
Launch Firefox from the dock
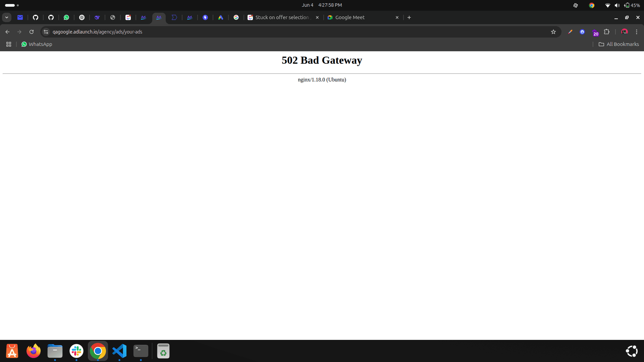pos(34,351)
